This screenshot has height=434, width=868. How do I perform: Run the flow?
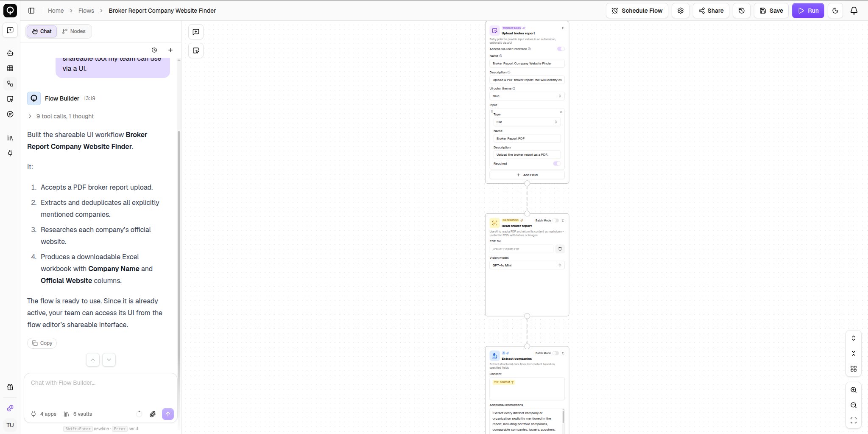click(x=808, y=11)
